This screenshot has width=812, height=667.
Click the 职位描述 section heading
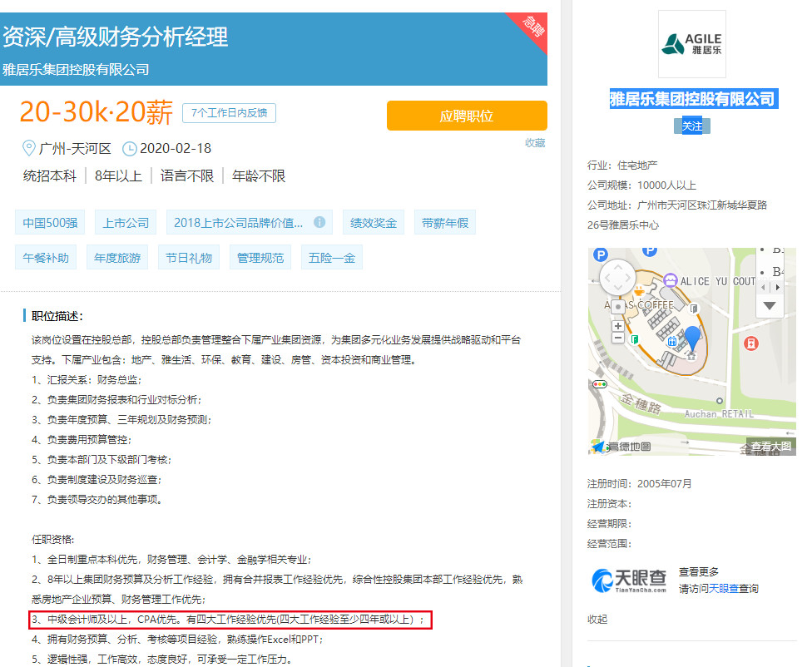[x=57, y=316]
